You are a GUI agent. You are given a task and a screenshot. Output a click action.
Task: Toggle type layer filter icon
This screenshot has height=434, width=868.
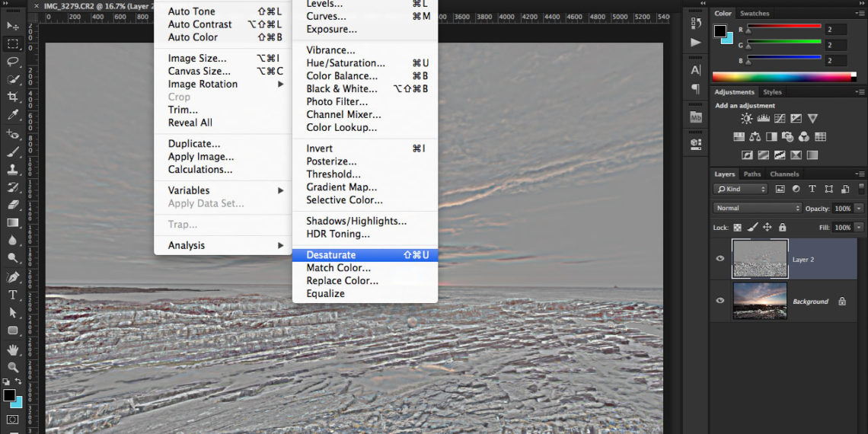coord(812,189)
